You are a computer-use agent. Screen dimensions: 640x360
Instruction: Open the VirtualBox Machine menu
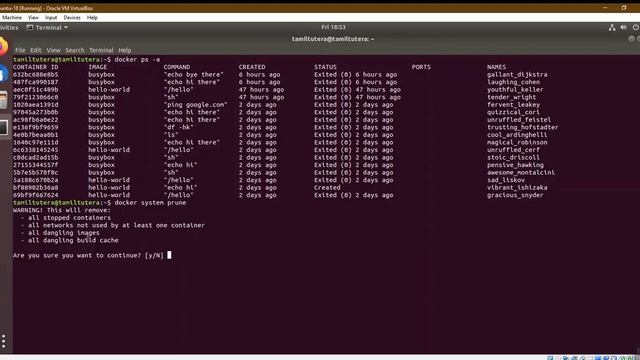11,18
